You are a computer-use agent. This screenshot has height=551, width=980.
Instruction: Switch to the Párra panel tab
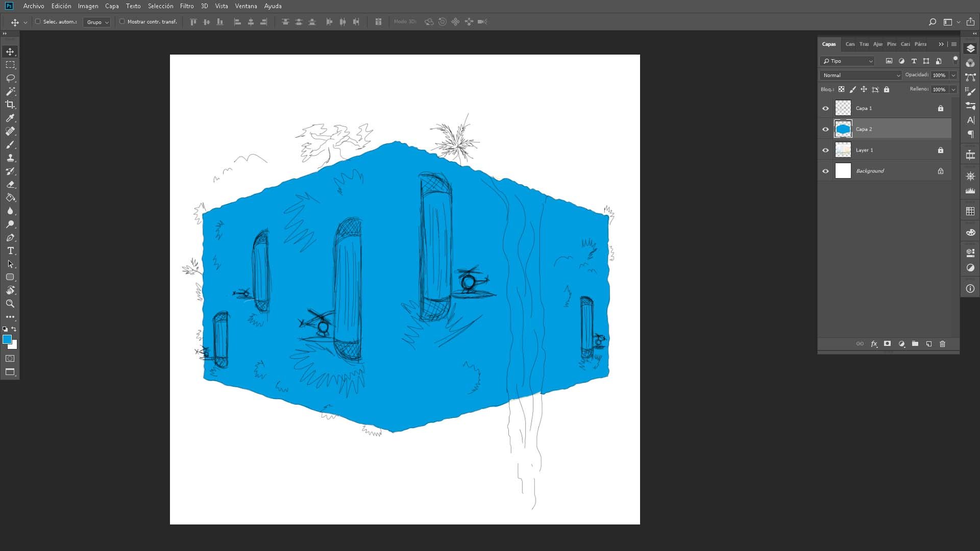(920, 44)
